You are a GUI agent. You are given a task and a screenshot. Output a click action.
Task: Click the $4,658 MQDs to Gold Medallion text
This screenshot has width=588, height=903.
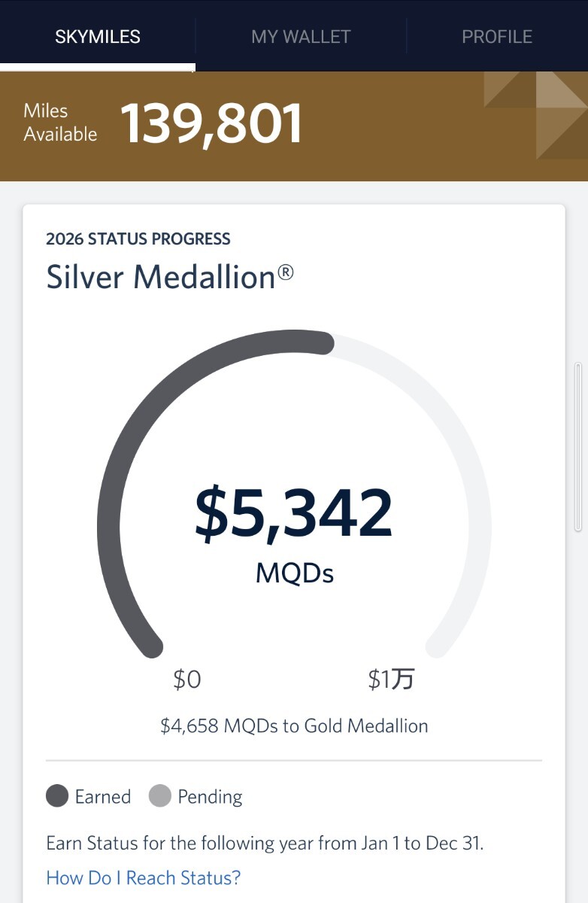pyautogui.click(x=294, y=726)
